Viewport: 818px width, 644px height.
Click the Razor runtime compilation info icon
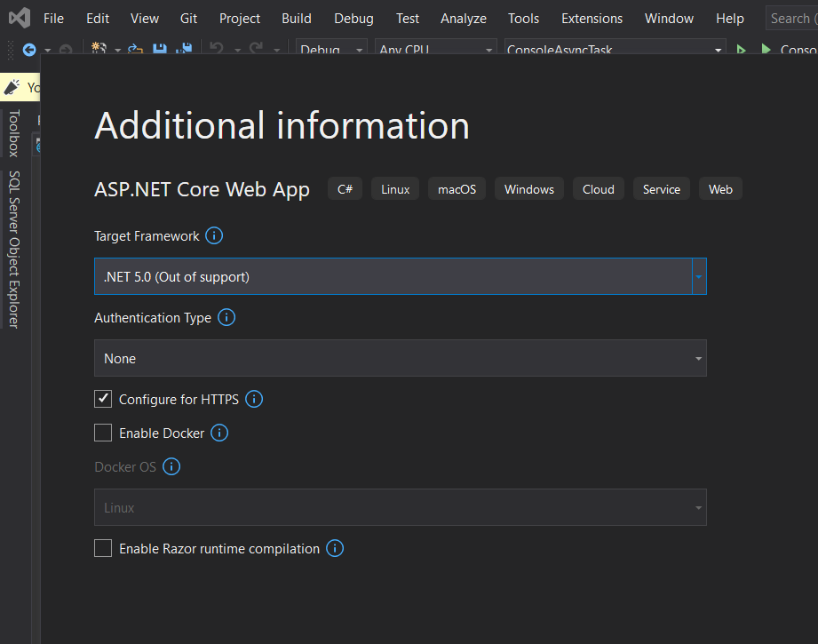pyautogui.click(x=335, y=548)
